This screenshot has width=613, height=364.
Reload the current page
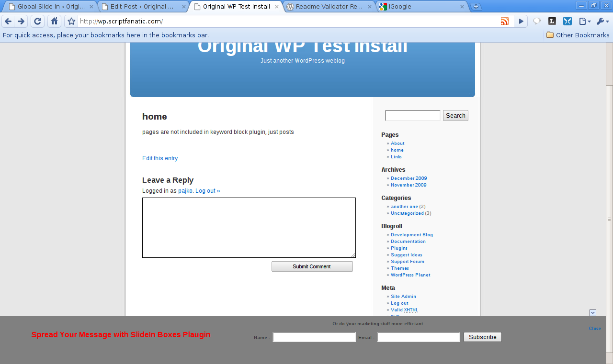tap(38, 21)
